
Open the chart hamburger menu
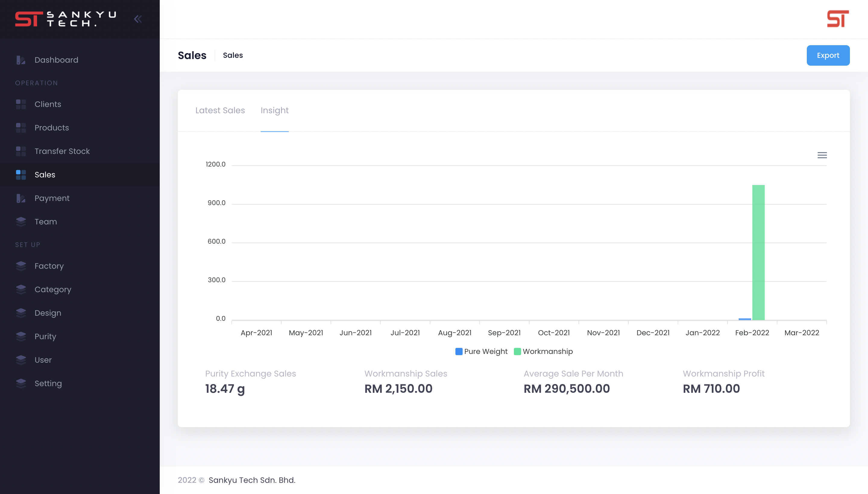(822, 155)
